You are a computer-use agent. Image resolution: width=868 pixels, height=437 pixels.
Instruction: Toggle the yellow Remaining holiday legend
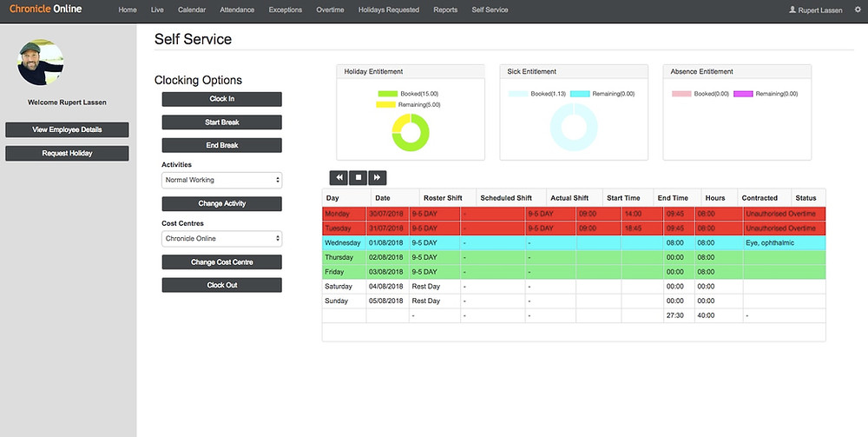point(408,104)
